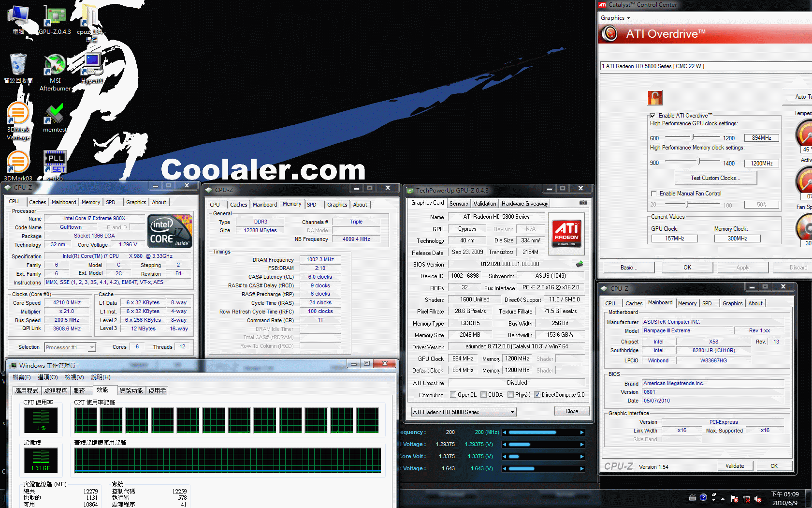Open the setfsb PLL SET shortcut
The height and width of the screenshot is (508, 812).
pos(55,165)
